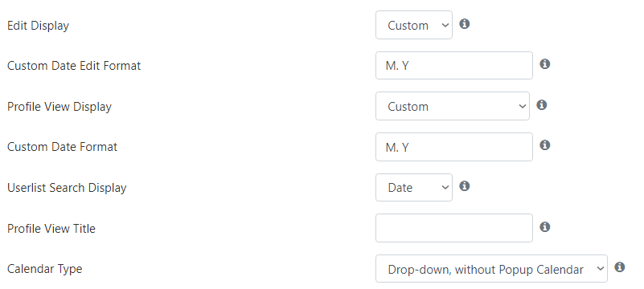Open the Edit Display dropdown
This screenshot has width=644, height=289.
tap(413, 25)
